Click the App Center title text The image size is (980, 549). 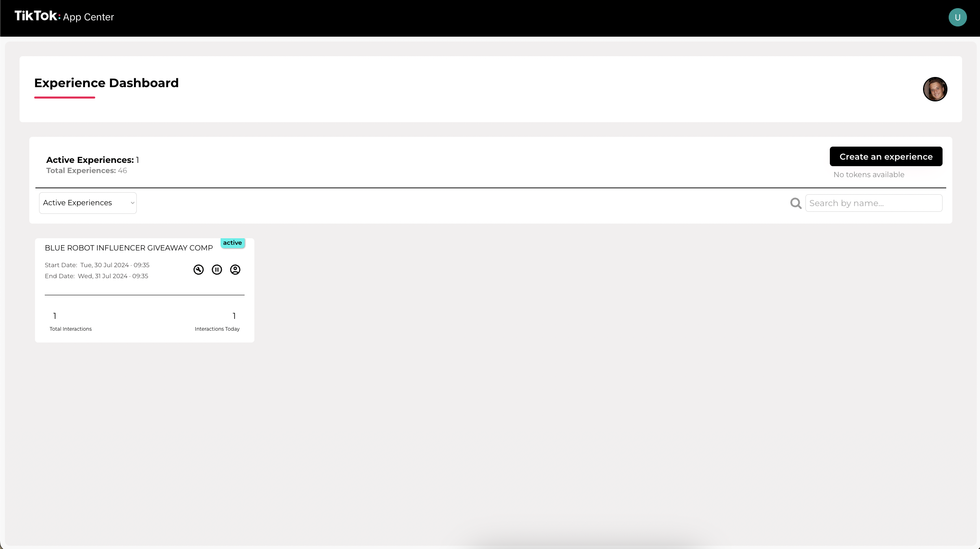(x=88, y=17)
